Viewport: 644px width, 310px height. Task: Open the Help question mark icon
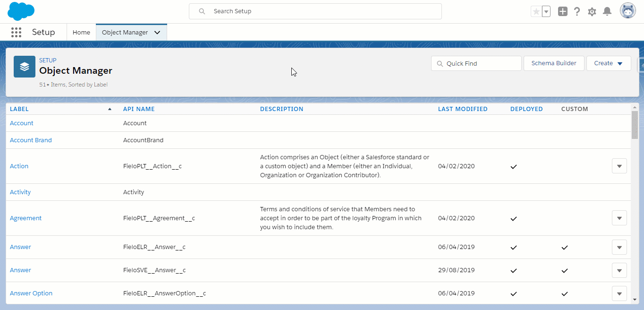click(x=577, y=11)
